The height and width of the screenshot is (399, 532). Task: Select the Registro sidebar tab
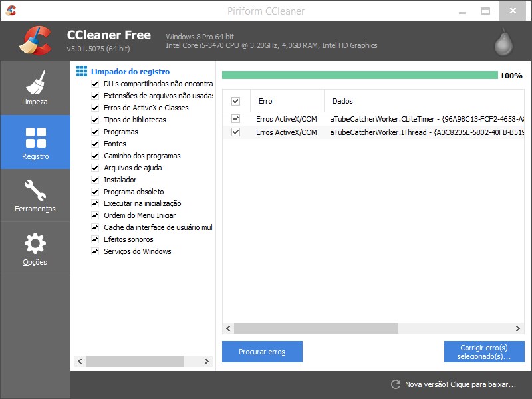tap(35, 142)
